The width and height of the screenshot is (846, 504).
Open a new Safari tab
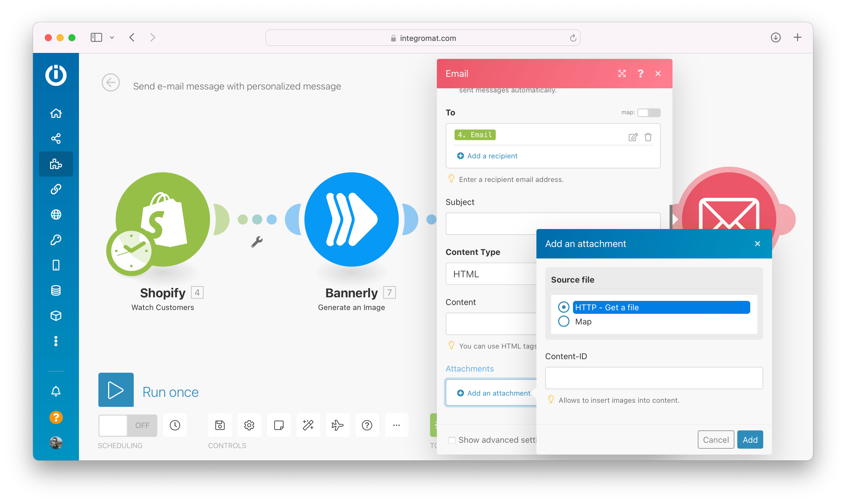tap(797, 37)
